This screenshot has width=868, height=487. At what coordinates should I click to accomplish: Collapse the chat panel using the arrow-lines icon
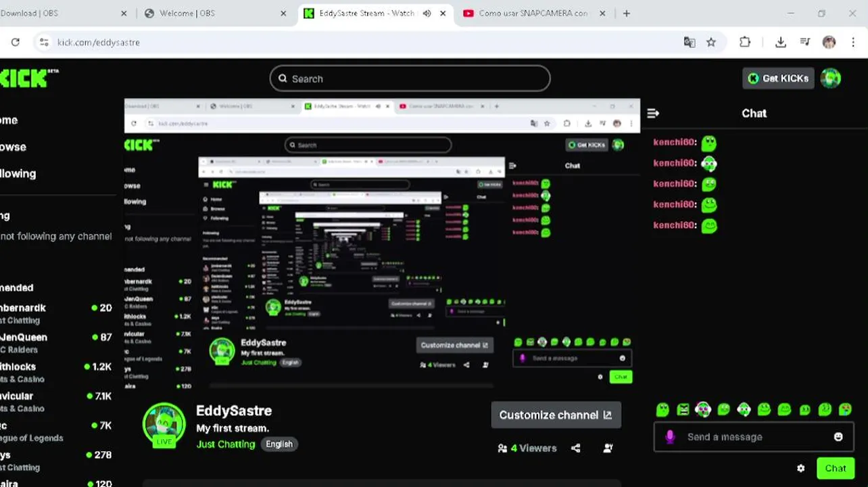click(653, 114)
